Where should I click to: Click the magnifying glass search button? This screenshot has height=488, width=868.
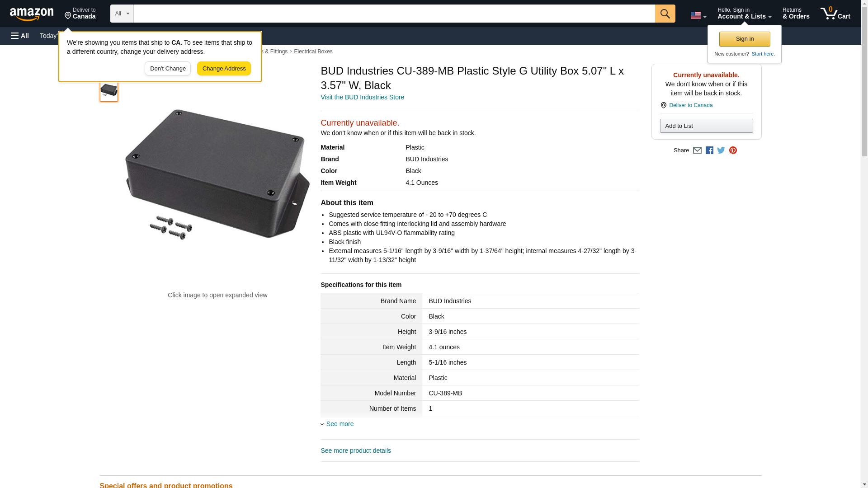click(x=665, y=14)
